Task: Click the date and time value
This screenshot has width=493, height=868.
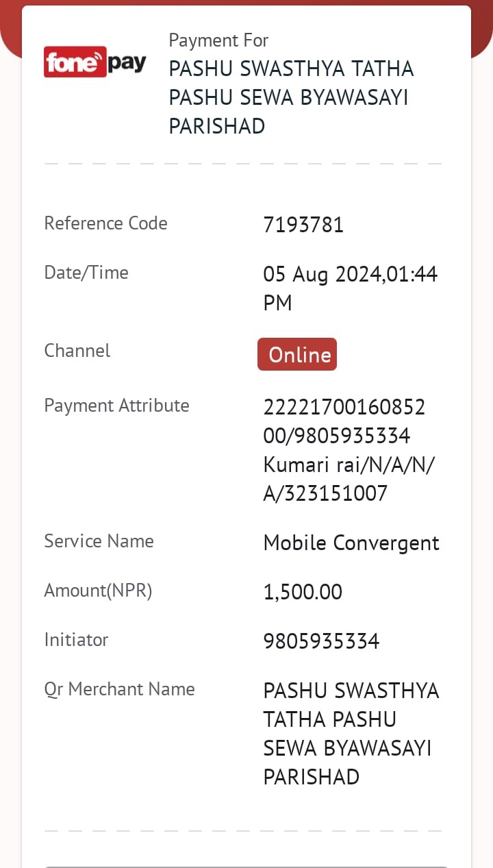Action: (x=351, y=288)
